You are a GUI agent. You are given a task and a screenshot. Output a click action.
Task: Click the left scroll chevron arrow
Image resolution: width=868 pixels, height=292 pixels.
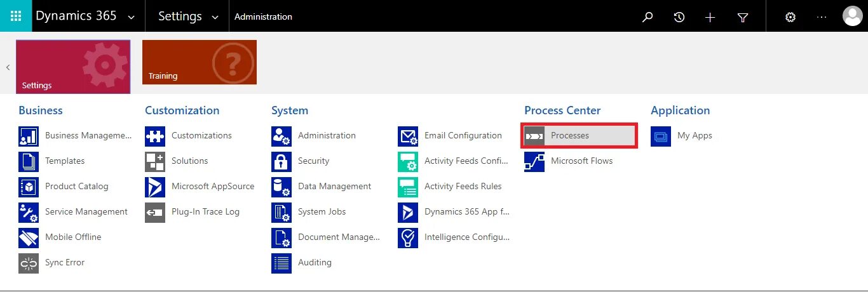tap(8, 67)
